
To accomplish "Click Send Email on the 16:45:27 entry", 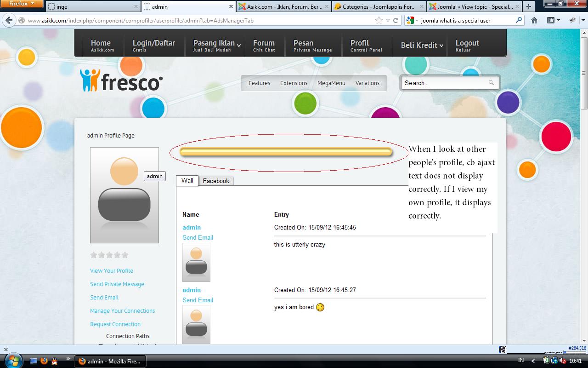I will coord(198,300).
